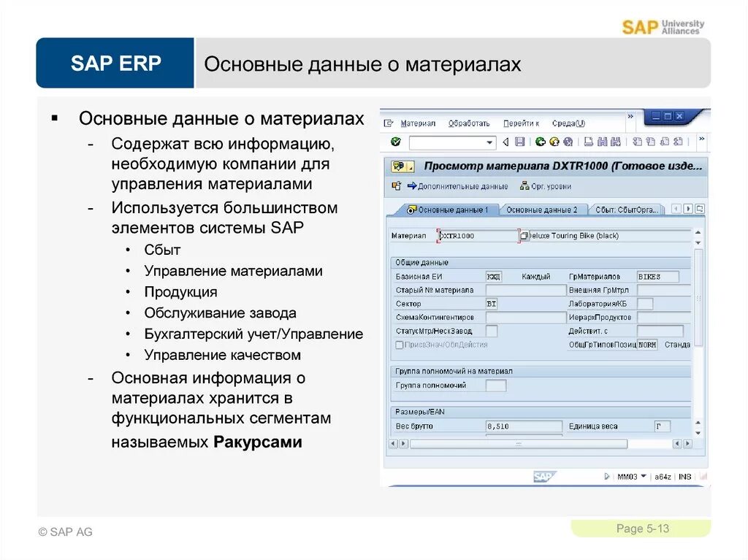The image size is (748, 560).
Task: Click the search help icon beside DXTR1000
Action: 524,236
